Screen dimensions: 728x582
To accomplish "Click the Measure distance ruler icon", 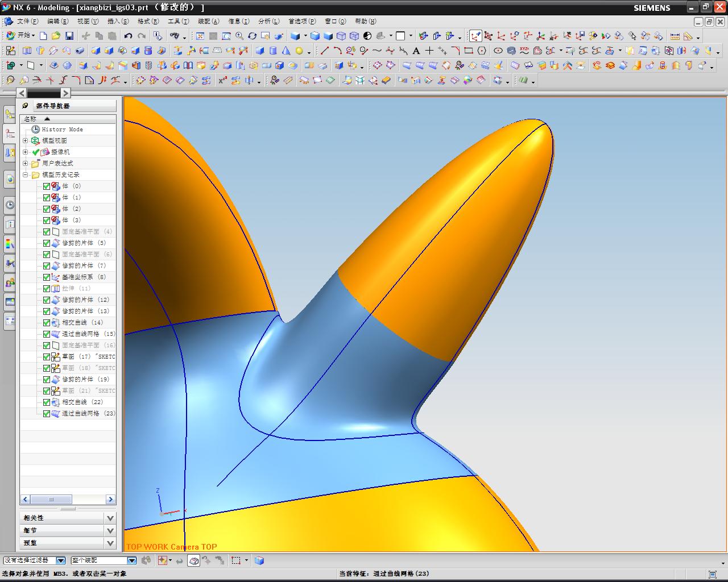I will 675,36.
